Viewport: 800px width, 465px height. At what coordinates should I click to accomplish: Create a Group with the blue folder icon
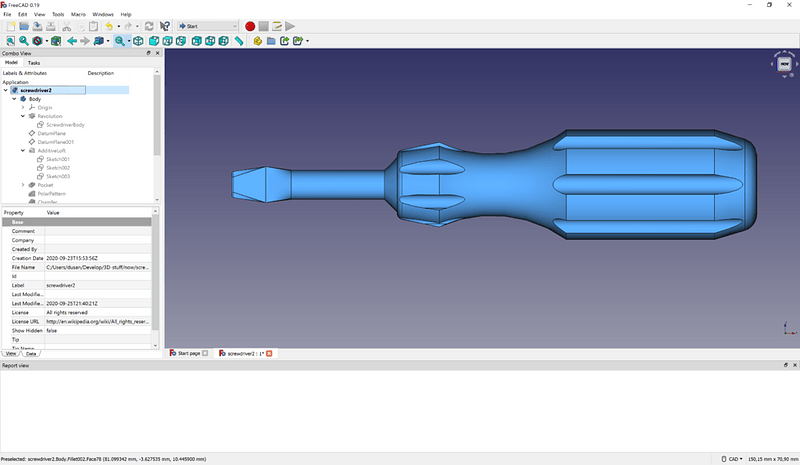tap(271, 41)
